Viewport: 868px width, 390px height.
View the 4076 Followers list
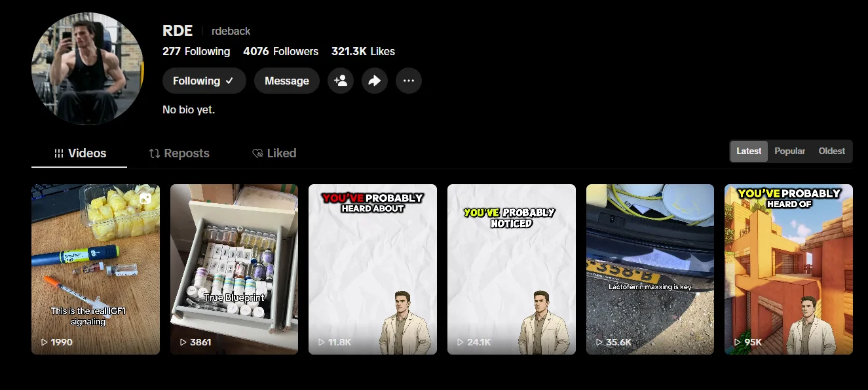click(280, 51)
